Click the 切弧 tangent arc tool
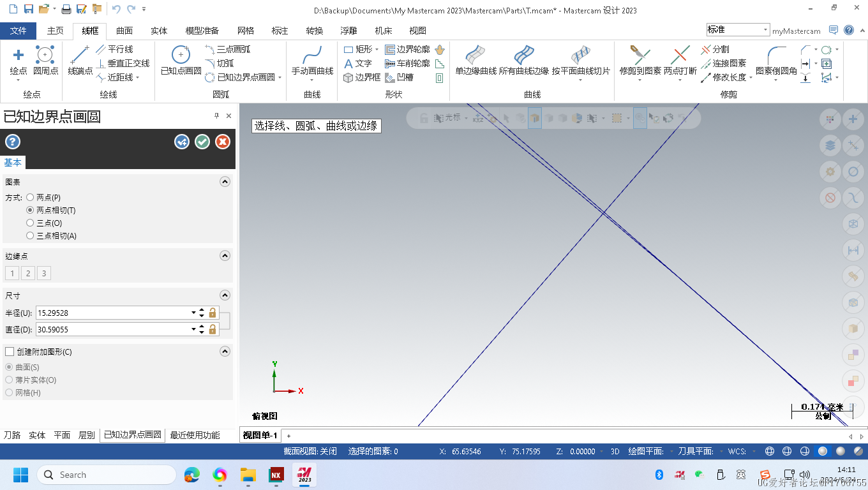This screenshot has width=868, height=490. coord(220,63)
